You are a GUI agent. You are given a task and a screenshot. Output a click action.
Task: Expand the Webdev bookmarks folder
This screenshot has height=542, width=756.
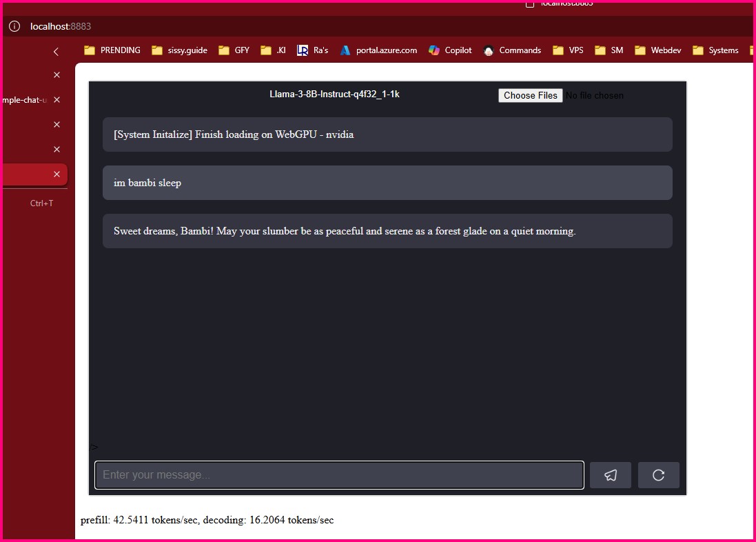pyautogui.click(x=658, y=50)
